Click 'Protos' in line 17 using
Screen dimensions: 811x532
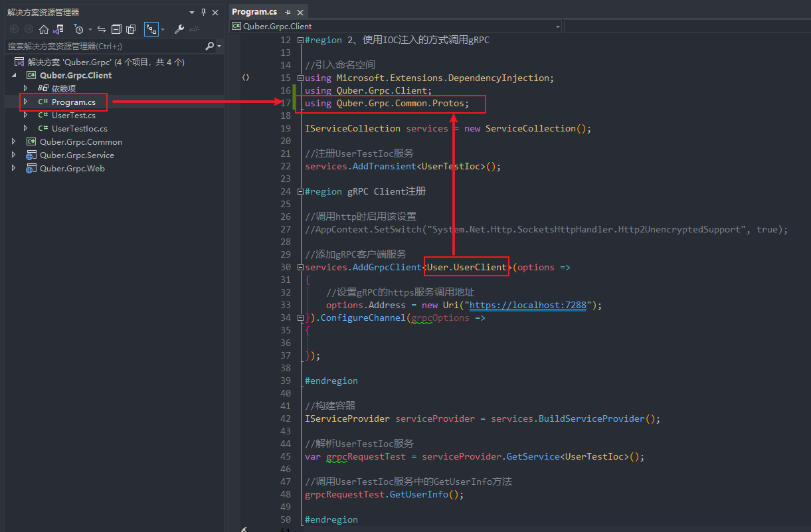click(448, 103)
